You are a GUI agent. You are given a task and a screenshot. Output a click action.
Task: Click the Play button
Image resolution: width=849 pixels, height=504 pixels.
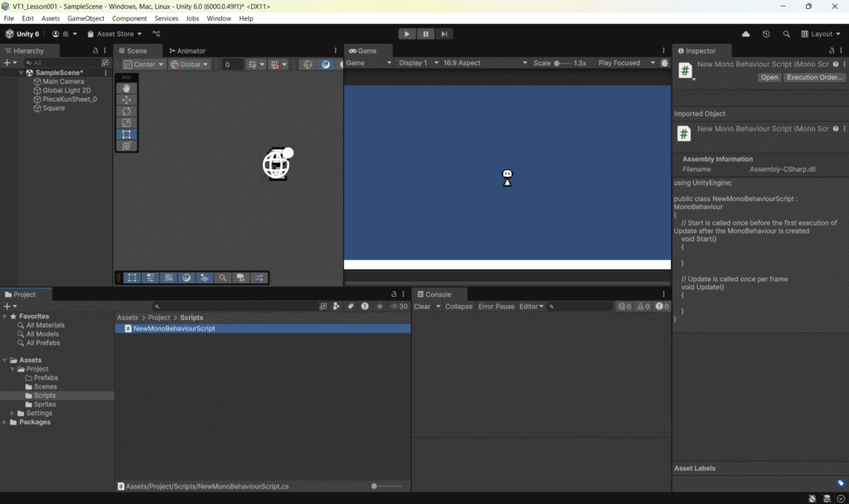pos(406,33)
